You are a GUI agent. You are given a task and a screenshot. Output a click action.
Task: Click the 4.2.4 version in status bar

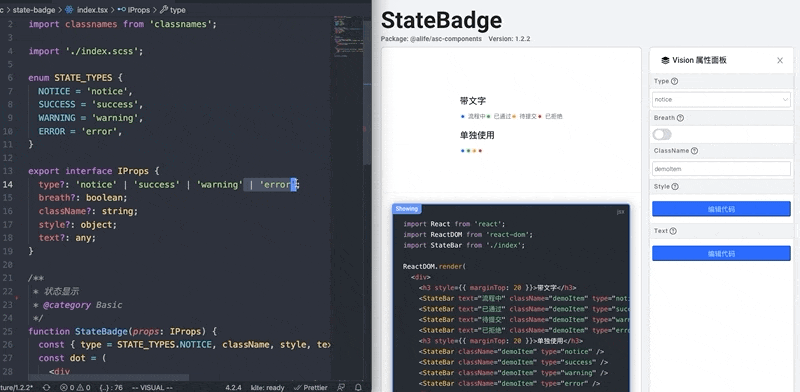click(233, 387)
